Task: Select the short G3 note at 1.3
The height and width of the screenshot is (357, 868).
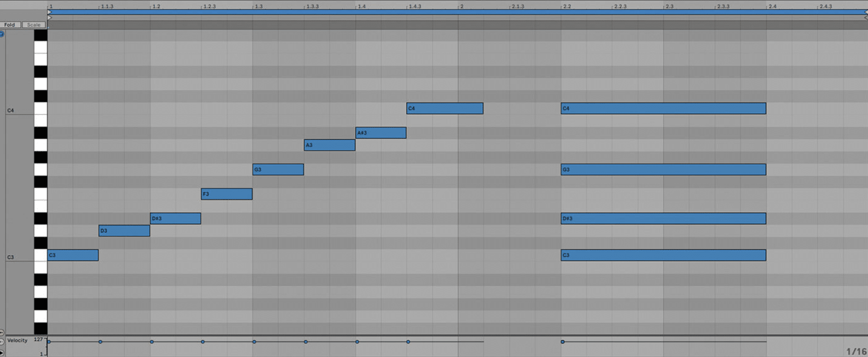Action: 278,170
